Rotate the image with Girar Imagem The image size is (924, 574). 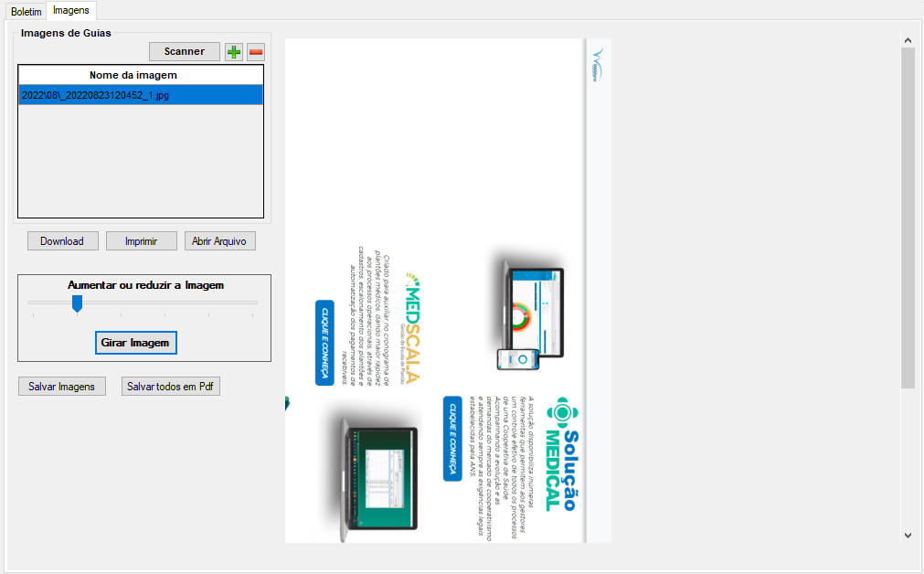click(x=135, y=343)
